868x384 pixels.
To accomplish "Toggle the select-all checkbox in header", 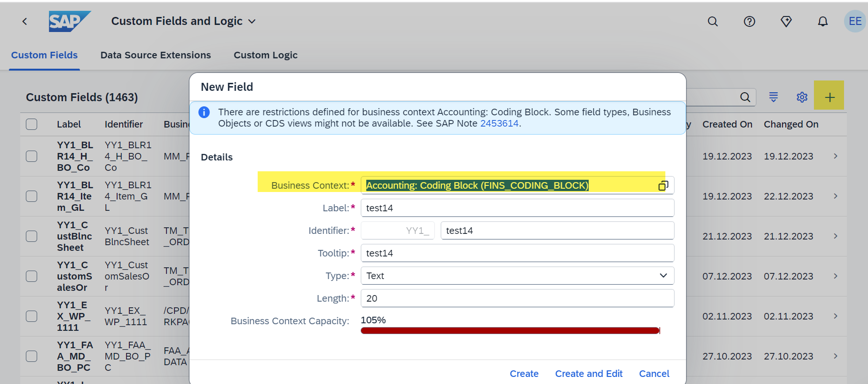I will click(x=32, y=124).
